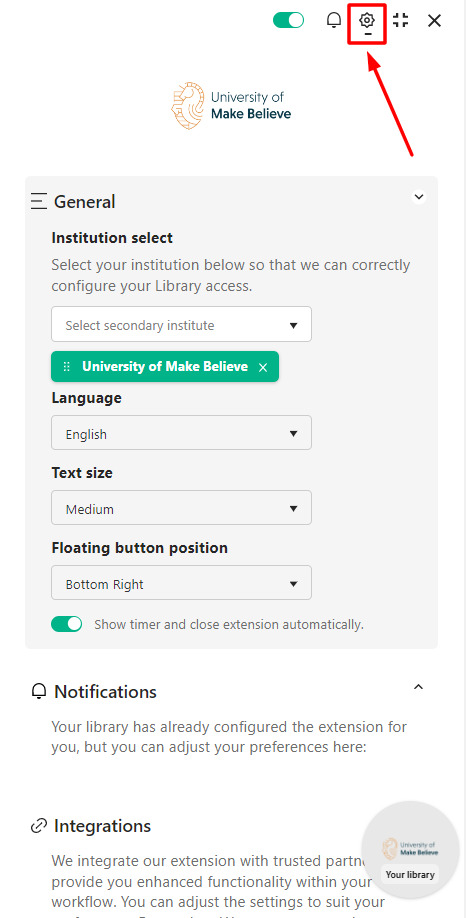This screenshot has height=918, width=466.
Task: Disable show timer and auto-close toggle
Action: point(67,624)
